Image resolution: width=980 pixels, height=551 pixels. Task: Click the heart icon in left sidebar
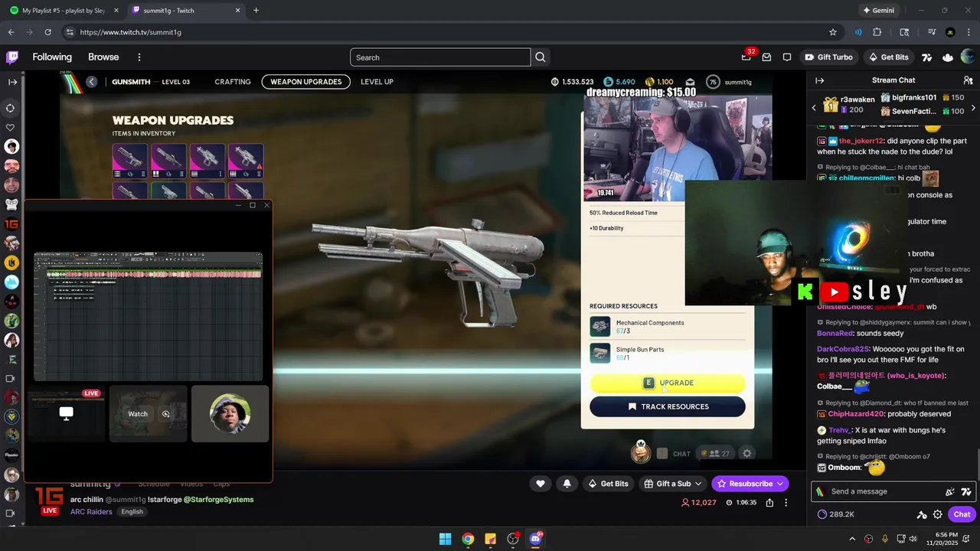(11, 128)
